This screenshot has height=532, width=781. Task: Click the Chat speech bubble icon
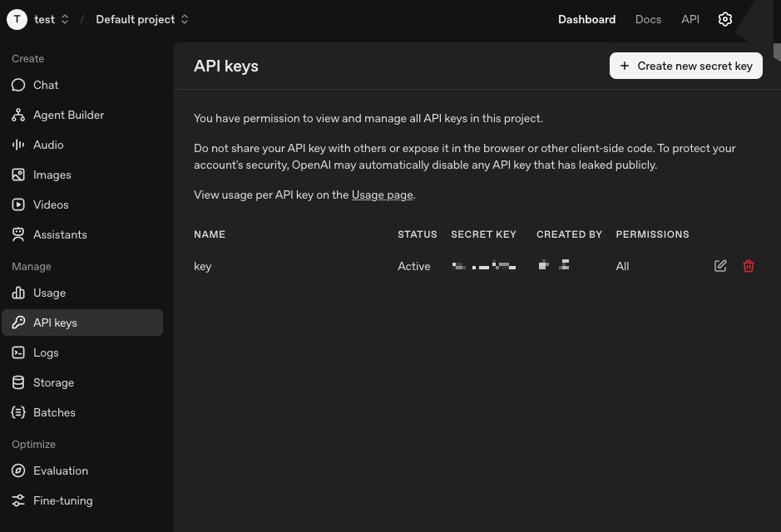(x=18, y=85)
